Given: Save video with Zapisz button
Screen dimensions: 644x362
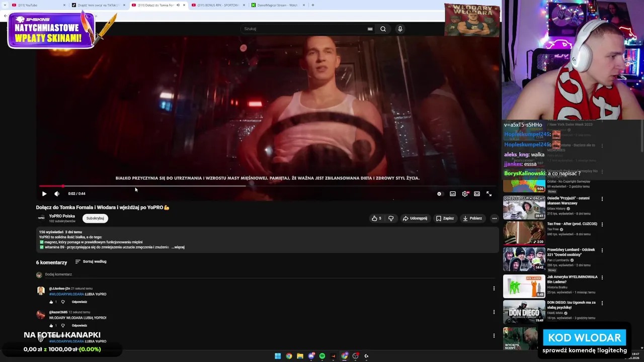Looking at the screenshot, I should (x=445, y=218).
